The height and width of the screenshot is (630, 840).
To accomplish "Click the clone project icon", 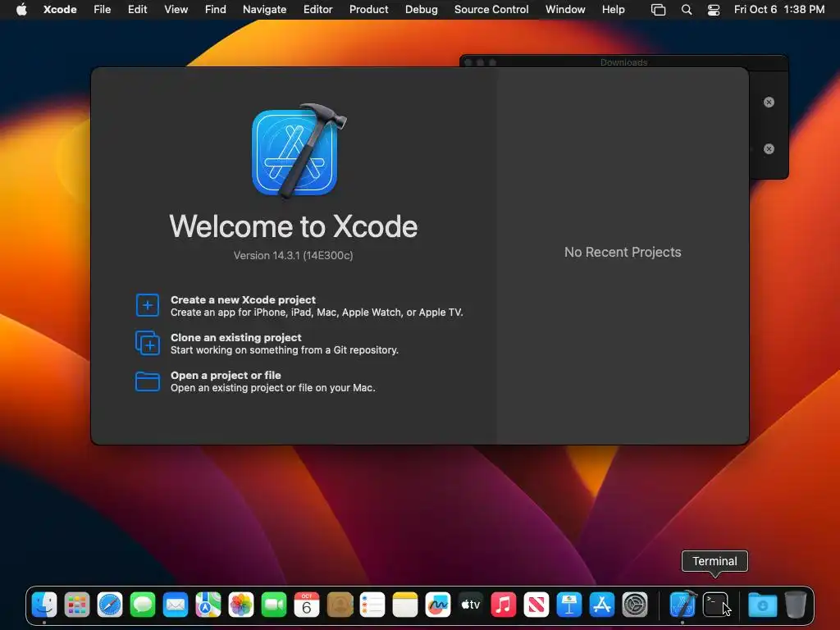I will (x=148, y=343).
